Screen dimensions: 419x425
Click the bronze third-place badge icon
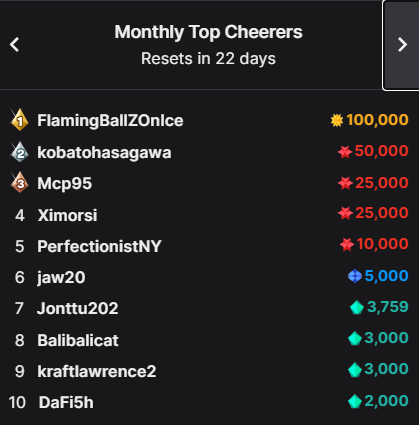20,183
